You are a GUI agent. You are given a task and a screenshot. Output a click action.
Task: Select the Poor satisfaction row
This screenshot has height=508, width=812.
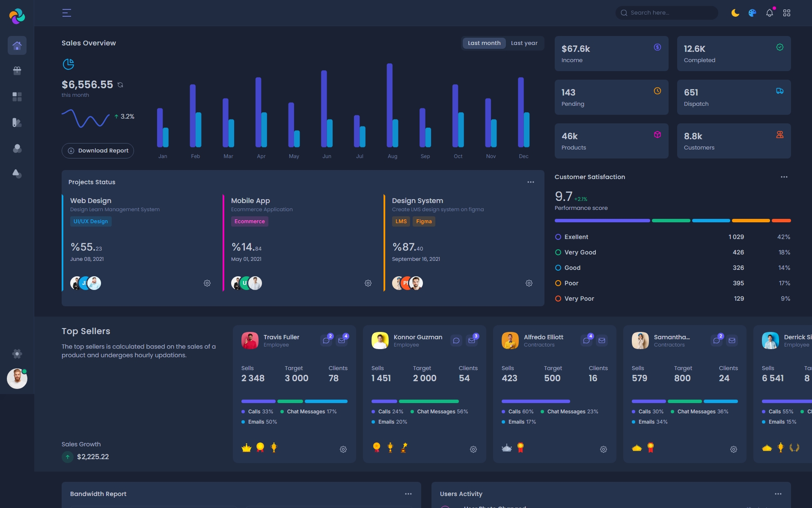672,283
